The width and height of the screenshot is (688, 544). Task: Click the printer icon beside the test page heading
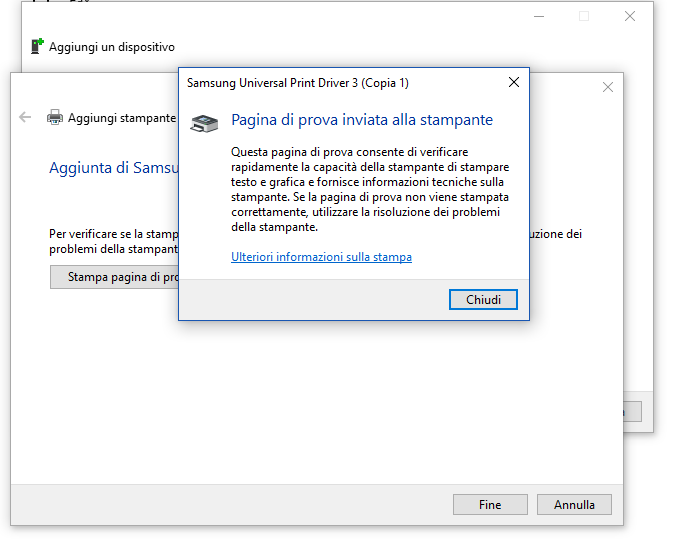click(203, 123)
